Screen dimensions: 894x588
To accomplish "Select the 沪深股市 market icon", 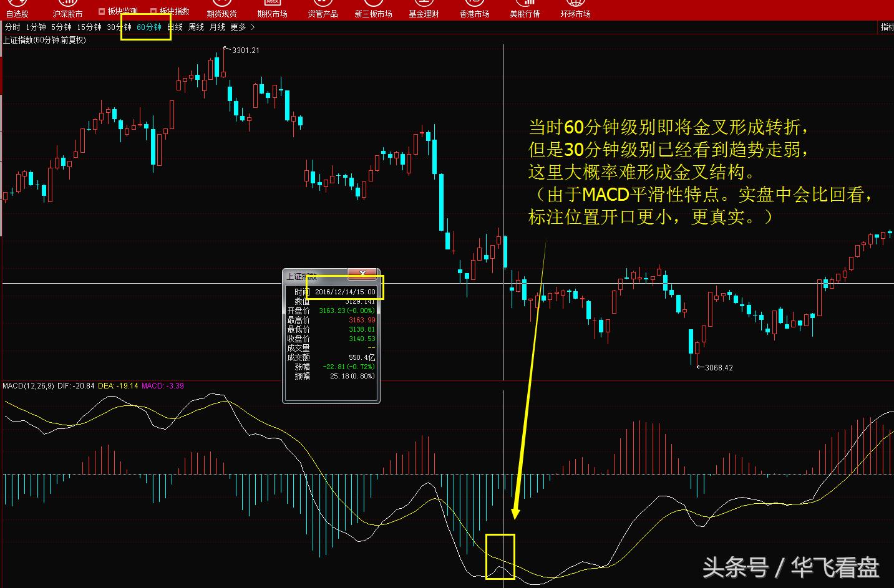I will [67, 9].
